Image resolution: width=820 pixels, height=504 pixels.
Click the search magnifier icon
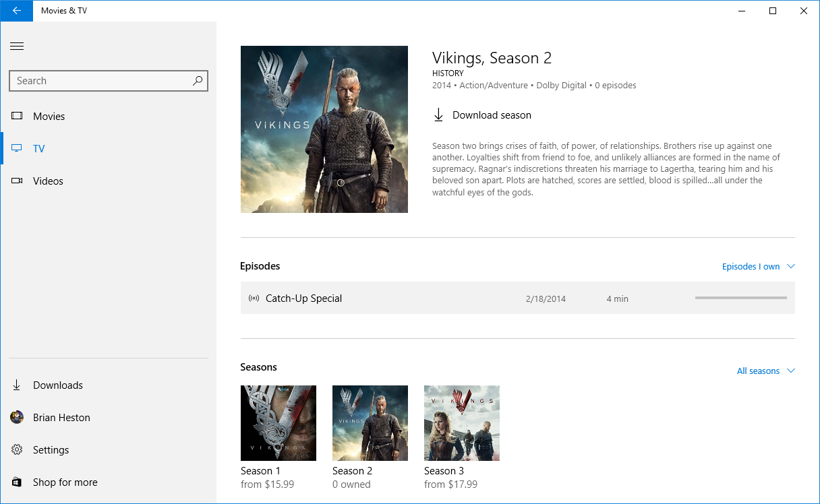[198, 81]
